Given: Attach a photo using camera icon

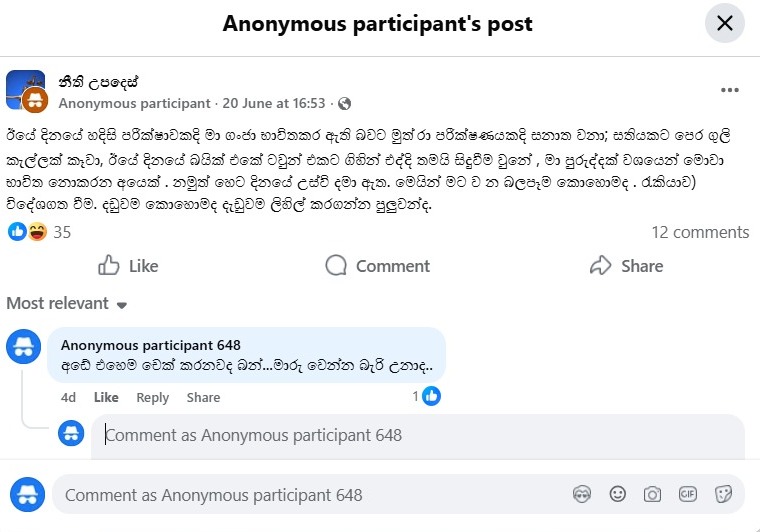Looking at the screenshot, I should (x=652, y=494).
